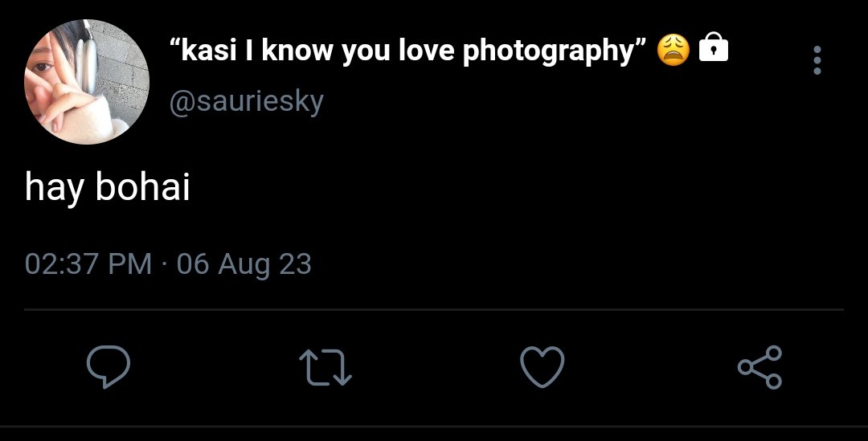This screenshot has width=868, height=441.
Task: Click the "kasi I know you love photography" name
Action: click(407, 51)
